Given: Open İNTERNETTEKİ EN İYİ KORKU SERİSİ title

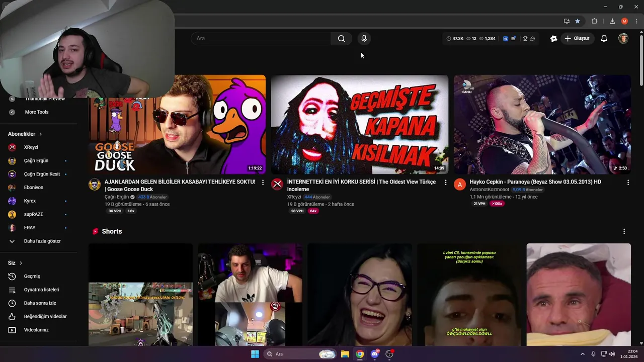Looking at the screenshot, I should tap(361, 186).
